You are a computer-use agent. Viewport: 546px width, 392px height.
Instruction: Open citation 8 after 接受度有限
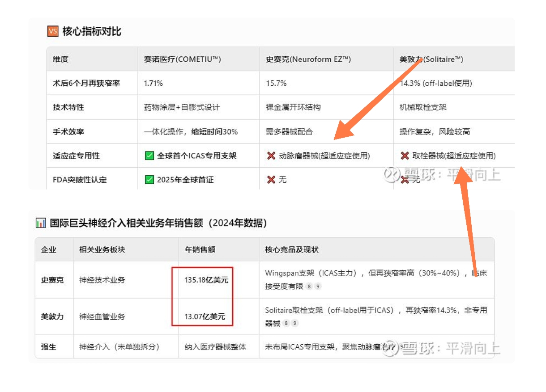click(309, 287)
